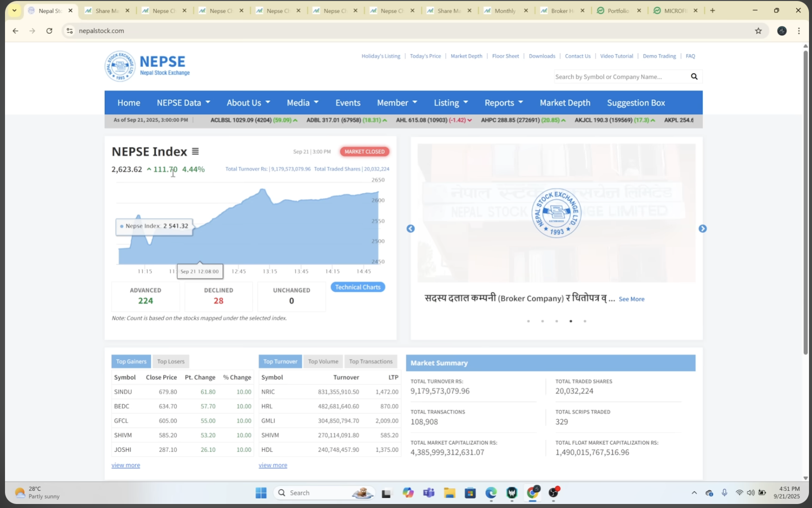Select the second carousel indicator dot
Screen dimensions: 812x508
(542, 321)
